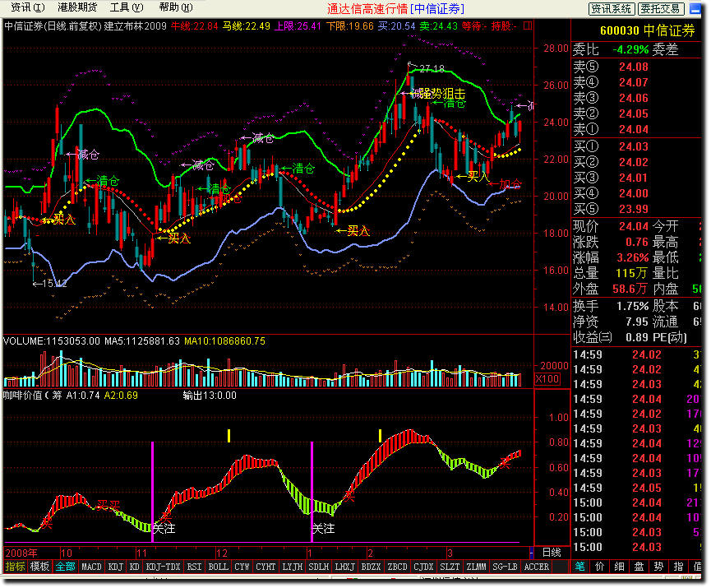Switch to the SLZT indicator tab
The image size is (711, 588).
[450, 567]
